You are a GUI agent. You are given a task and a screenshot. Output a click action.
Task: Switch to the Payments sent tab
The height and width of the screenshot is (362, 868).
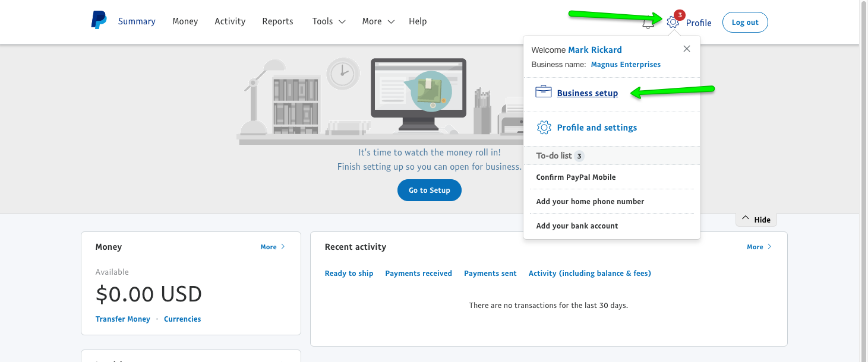[490, 273]
